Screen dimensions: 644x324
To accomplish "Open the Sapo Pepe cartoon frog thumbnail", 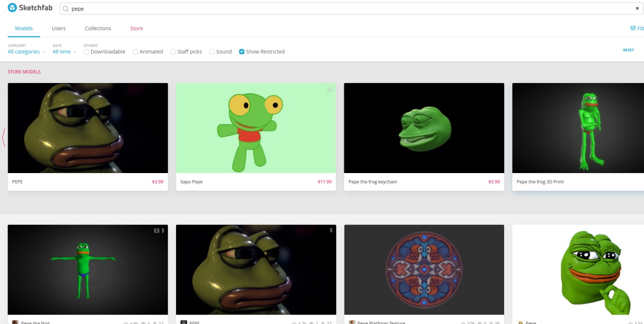I will pyautogui.click(x=256, y=128).
